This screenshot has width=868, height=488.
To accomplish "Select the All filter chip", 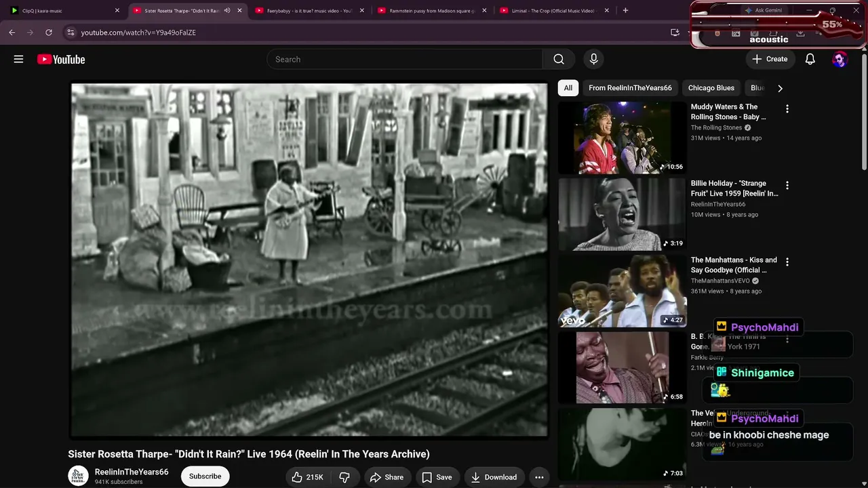I will [x=568, y=88].
